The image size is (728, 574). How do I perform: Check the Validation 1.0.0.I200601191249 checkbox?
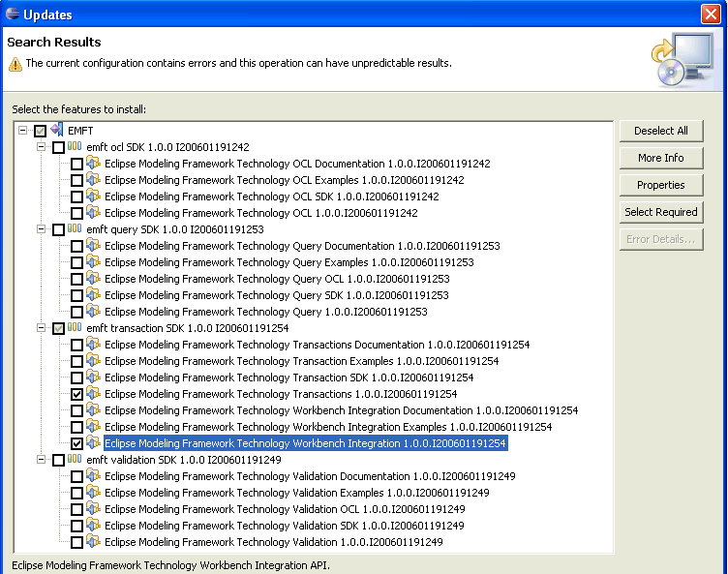click(77, 542)
